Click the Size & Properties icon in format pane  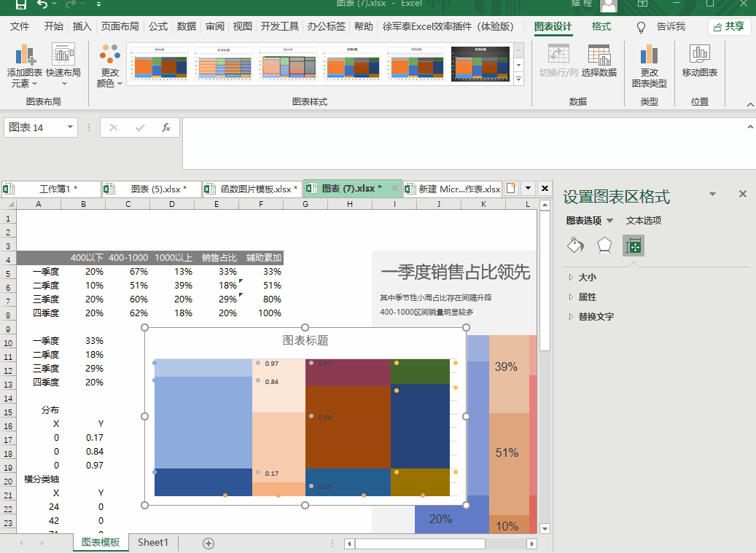[x=634, y=246]
